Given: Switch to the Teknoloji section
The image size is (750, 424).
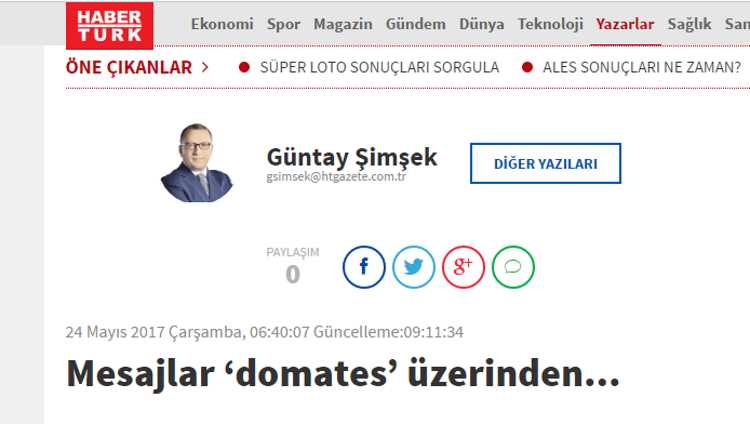Looking at the screenshot, I should pos(551,24).
